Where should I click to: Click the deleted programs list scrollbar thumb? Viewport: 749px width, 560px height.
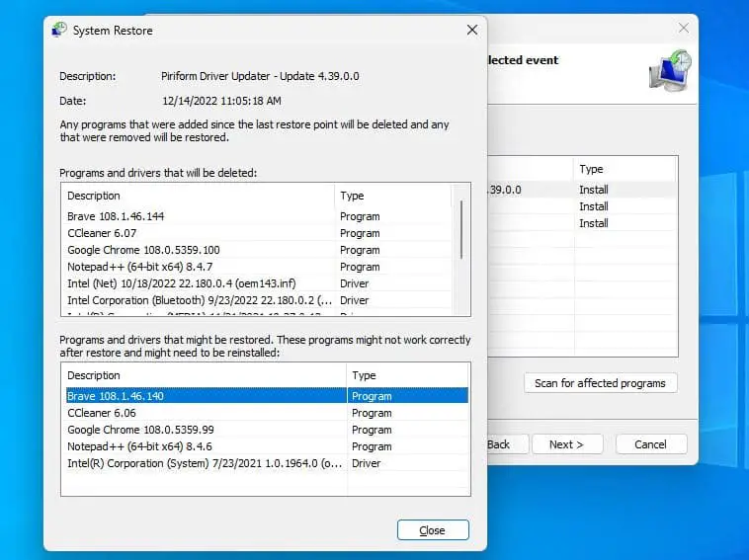coord(460,230)
